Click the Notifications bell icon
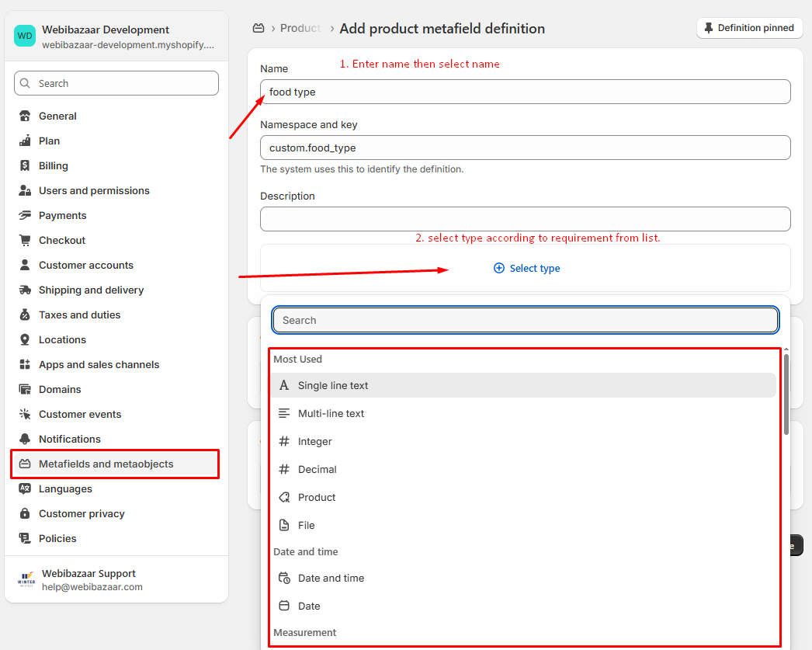This screenshot has width=812, height=650. tap(25, 440)
